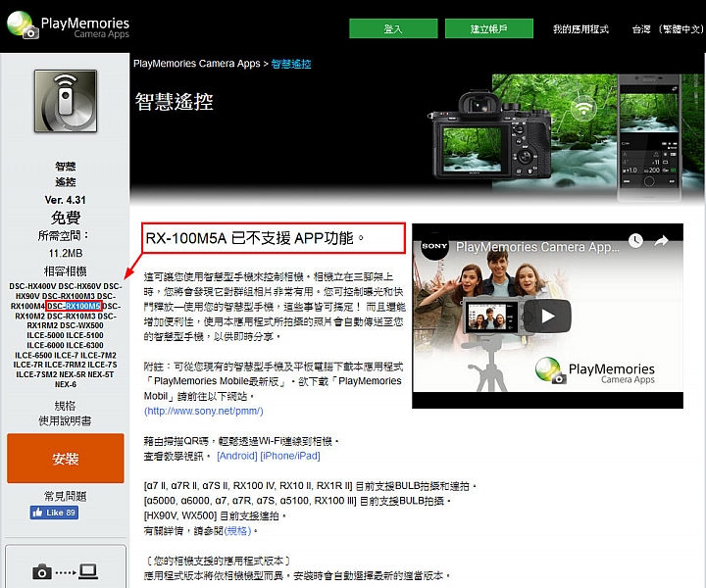Open the Smart Remote Control app icon
The height and width of the screenshot is (588, 706).
point(66,101)
